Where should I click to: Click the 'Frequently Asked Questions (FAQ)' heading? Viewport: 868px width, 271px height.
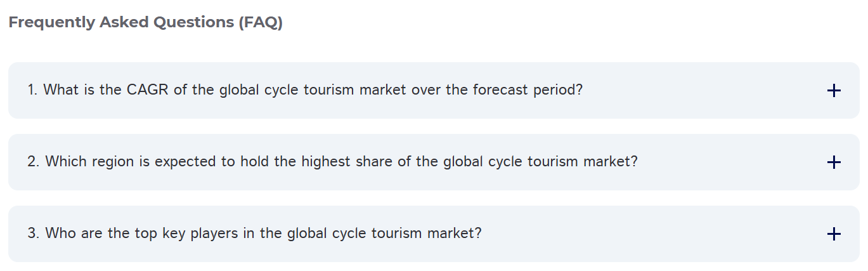(145, 23)
